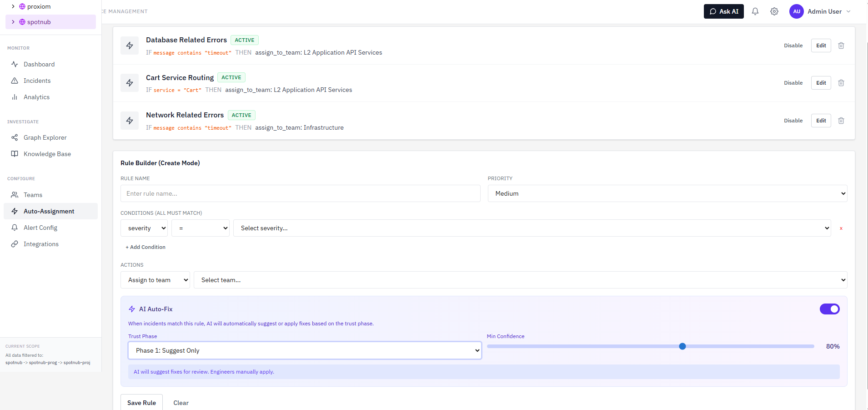Delete the Network Related Errors rule

[x=841, y=121]
